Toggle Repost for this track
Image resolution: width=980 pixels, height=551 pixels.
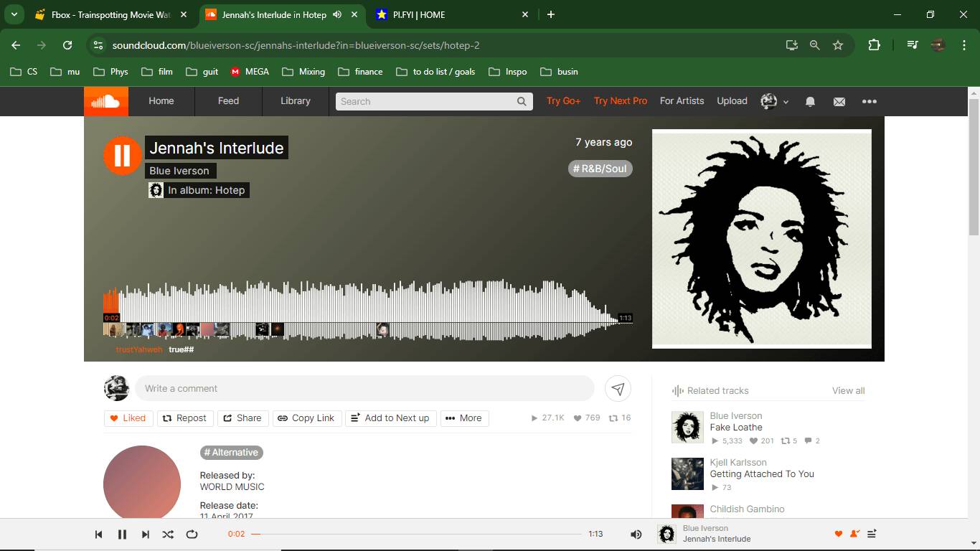[x=184, y=418]
